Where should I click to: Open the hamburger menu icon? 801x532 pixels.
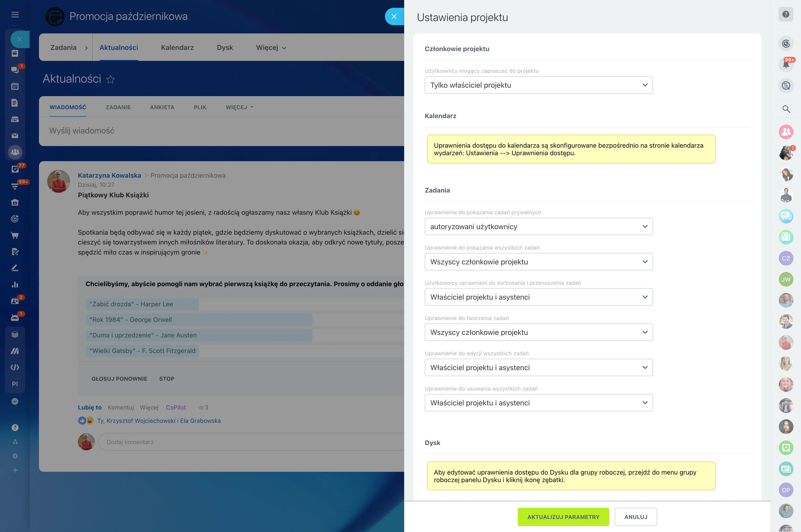(x=15, y=15)
